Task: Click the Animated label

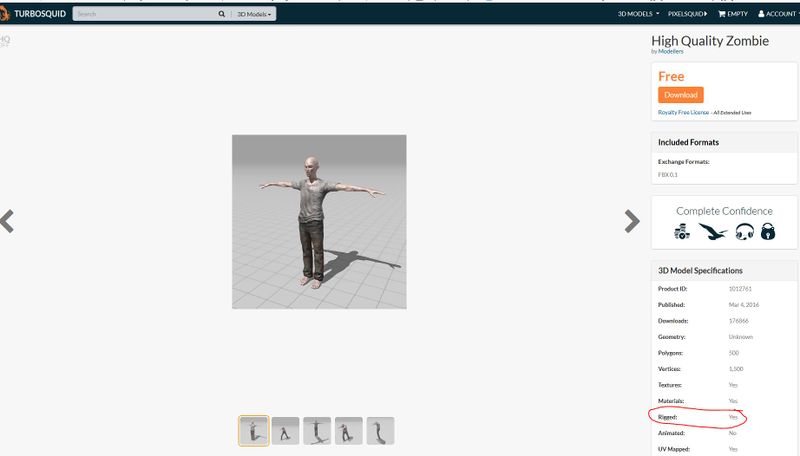Action: pyautogui.click(x=671, y=433)
